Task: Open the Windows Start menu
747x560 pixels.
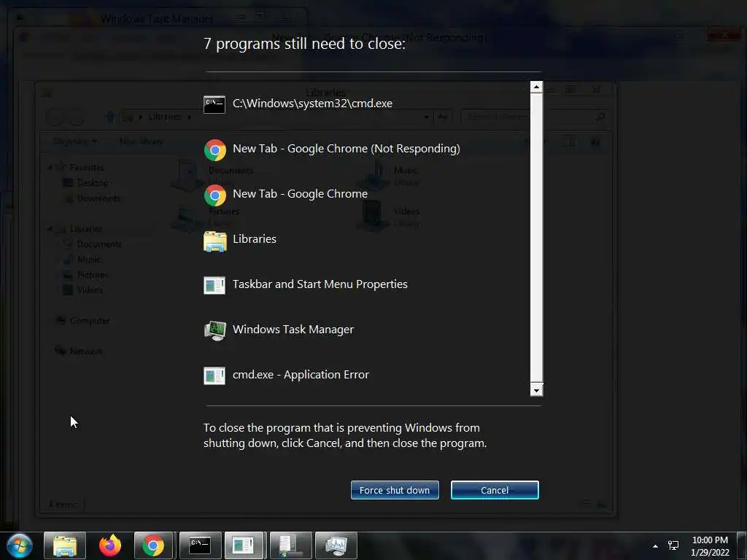Action: [x=20, y=545]
